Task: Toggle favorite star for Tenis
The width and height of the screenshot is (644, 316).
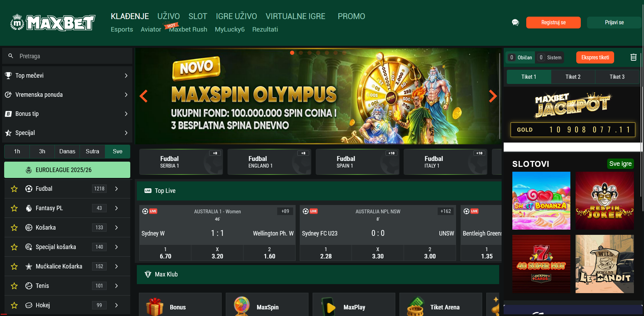Action: 14,286
